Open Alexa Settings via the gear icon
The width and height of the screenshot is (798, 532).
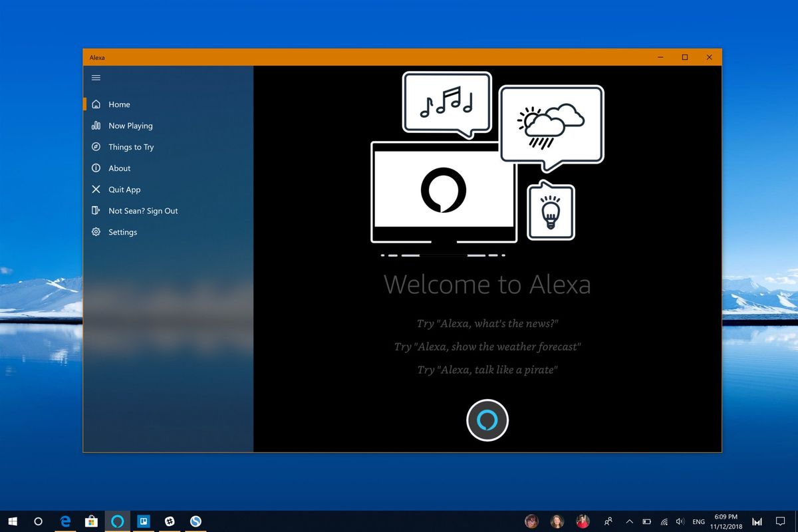(96, 232)
